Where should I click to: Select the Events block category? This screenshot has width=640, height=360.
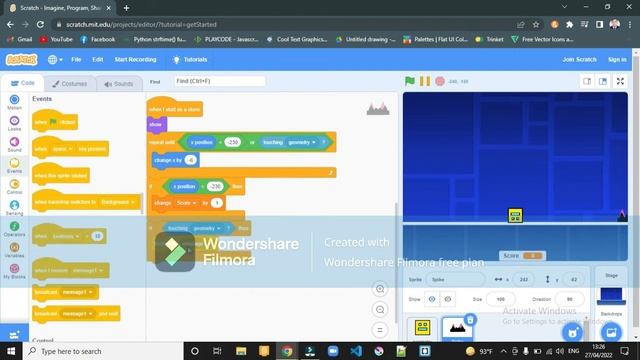coord(14,166)
